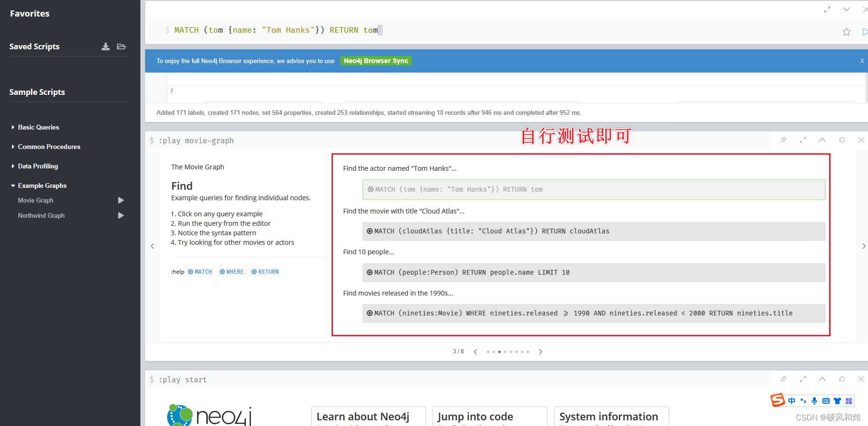Screen dimensions: 868x426
Task: Dismiss the Browser Sync banner
Action: click(x=862, y=61)
